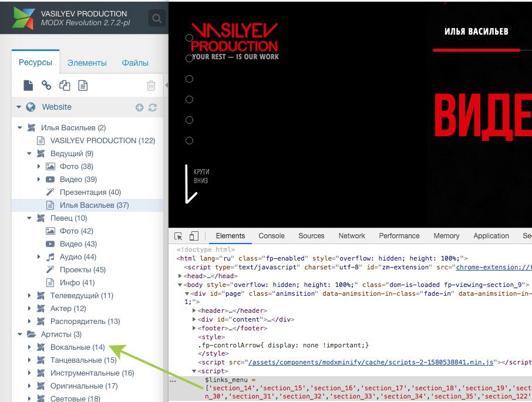This screenshot has height=402, width=532.
Task: Select the Инструментальные (16) resource
Action: pos(92,373)
